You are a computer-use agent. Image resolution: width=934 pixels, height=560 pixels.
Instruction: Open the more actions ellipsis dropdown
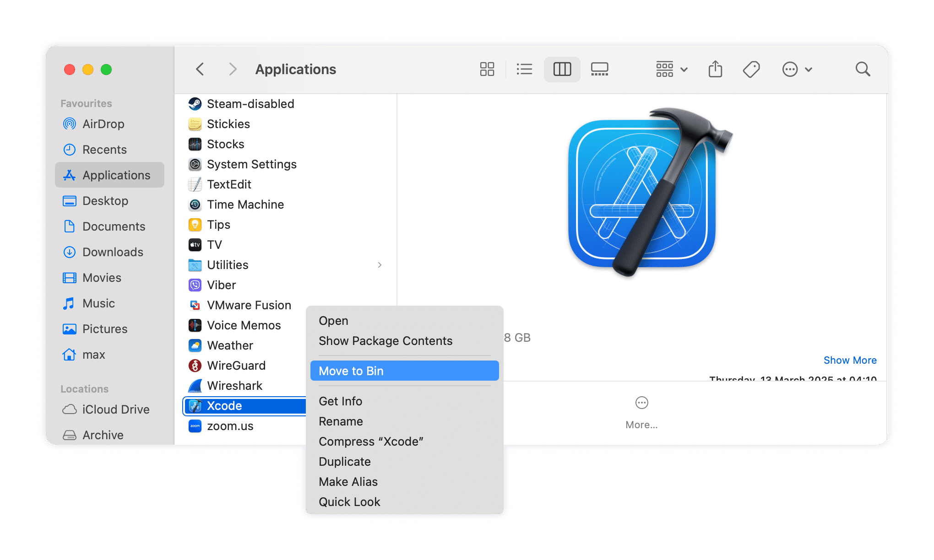pos(797,69)
